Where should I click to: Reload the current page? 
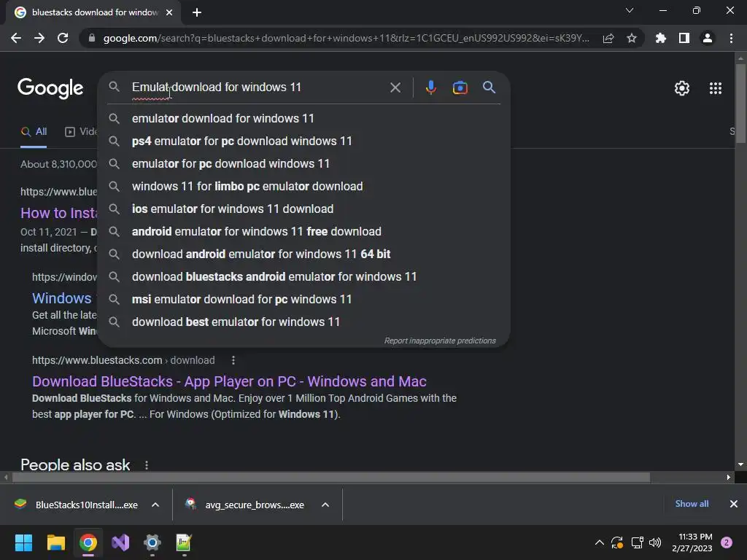(x=63, y=38)
